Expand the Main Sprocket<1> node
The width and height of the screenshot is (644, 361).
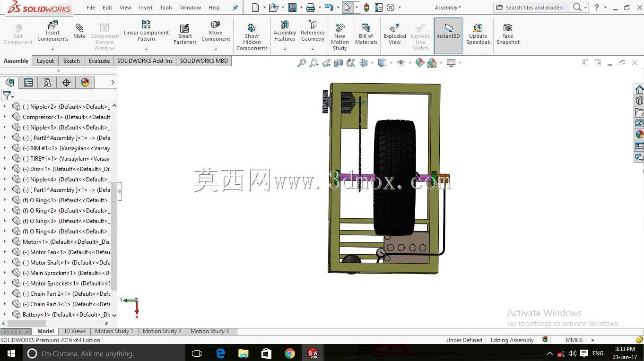[x=5, y=273]
